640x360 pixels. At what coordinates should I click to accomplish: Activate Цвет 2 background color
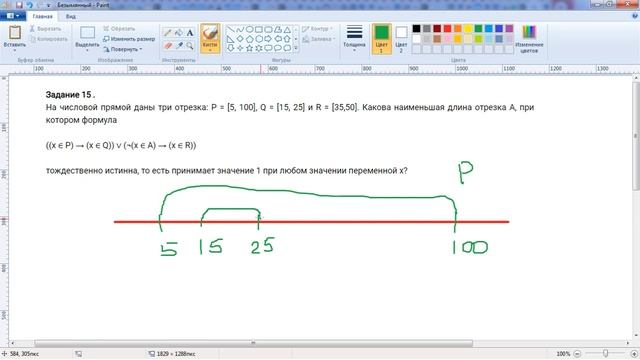[401, 39]
